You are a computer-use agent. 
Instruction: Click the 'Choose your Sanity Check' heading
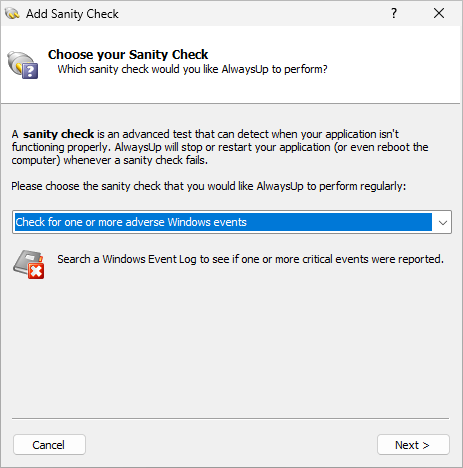[x=128, y=54]
